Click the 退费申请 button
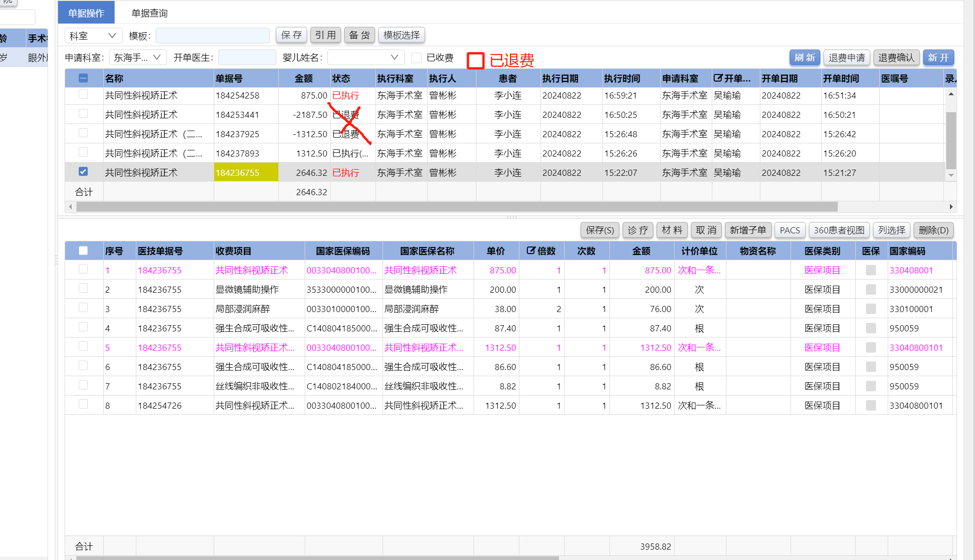This screenshot has height=560, width=975. 846,58
